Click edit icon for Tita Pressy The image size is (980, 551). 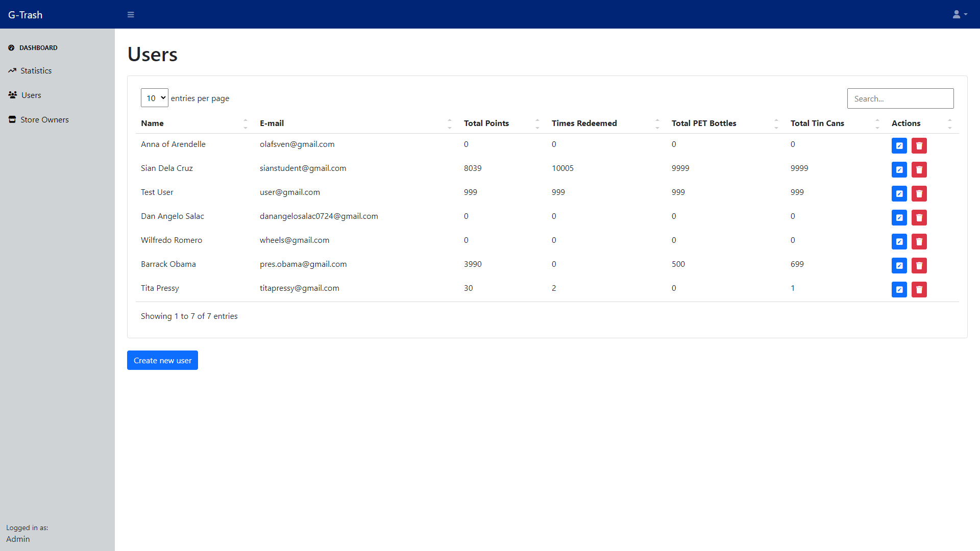(x=899, y=290)
